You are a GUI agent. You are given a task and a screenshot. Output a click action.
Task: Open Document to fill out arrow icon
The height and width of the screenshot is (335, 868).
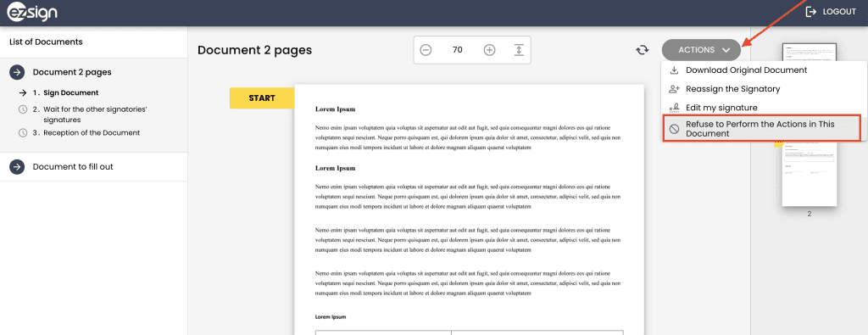(x=17, y=167)
